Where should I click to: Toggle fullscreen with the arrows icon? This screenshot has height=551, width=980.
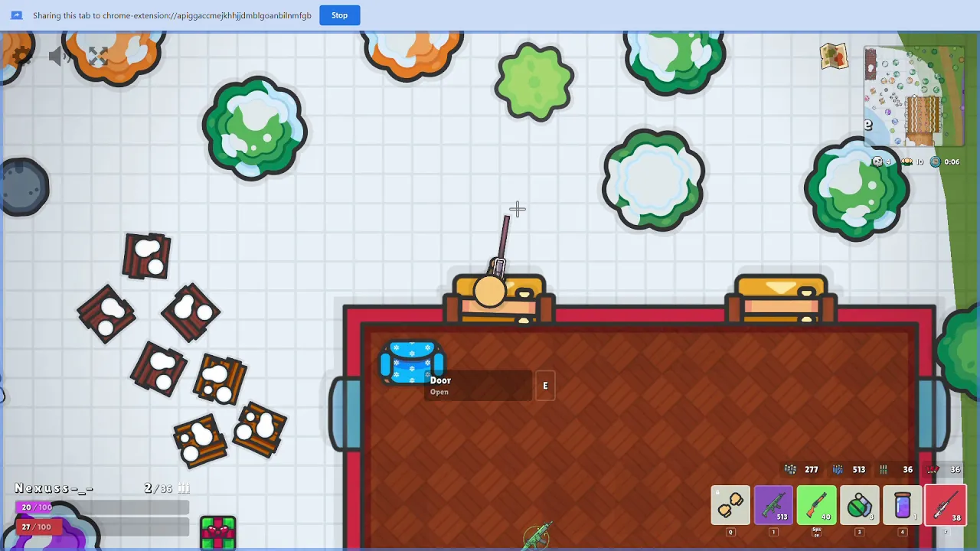(x=98, y=56)
